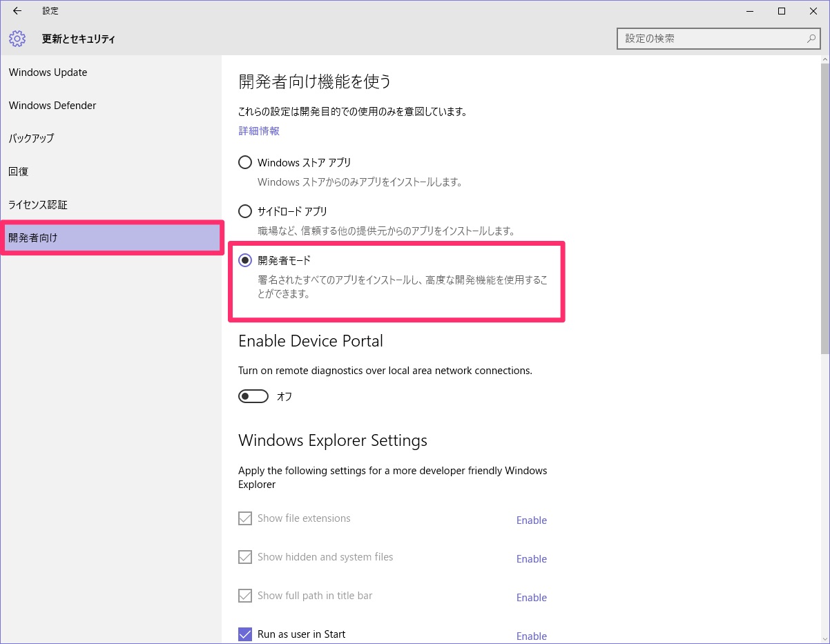Toggle Show hidden and system files checkbox
Image resolution: width=830 pixels, height=644 pixels.
pos(245,557)
